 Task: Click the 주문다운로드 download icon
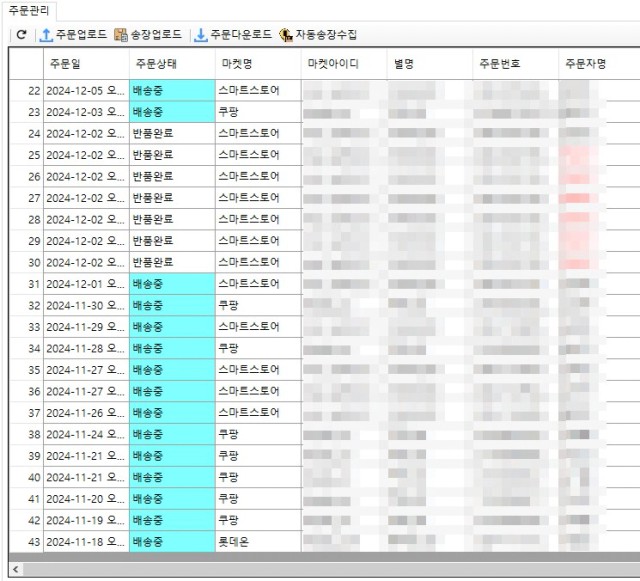pos(201,35)
